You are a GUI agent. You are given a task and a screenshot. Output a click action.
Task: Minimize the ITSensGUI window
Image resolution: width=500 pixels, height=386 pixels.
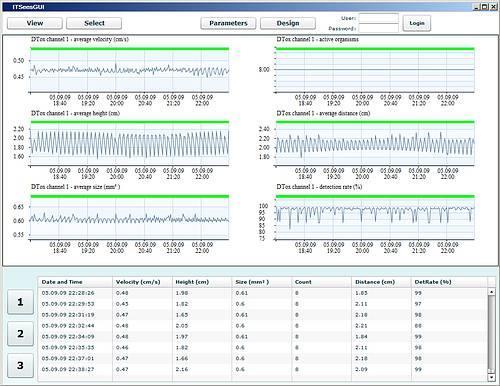(477, 7)
